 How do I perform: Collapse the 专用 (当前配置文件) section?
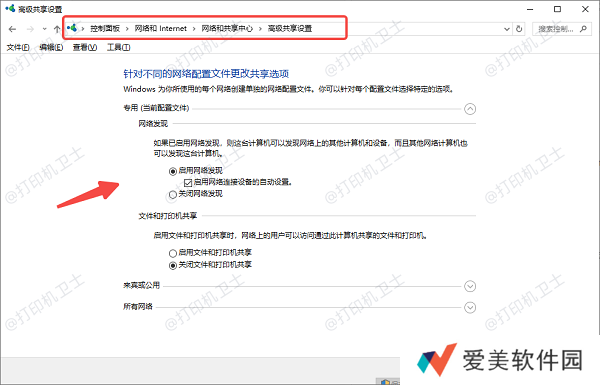[470, 109]
